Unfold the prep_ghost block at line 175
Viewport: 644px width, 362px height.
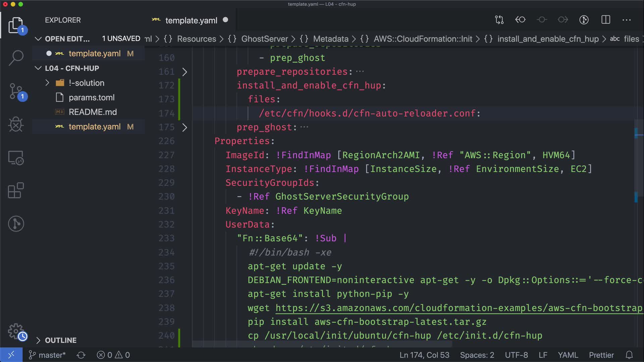[184, 127]
